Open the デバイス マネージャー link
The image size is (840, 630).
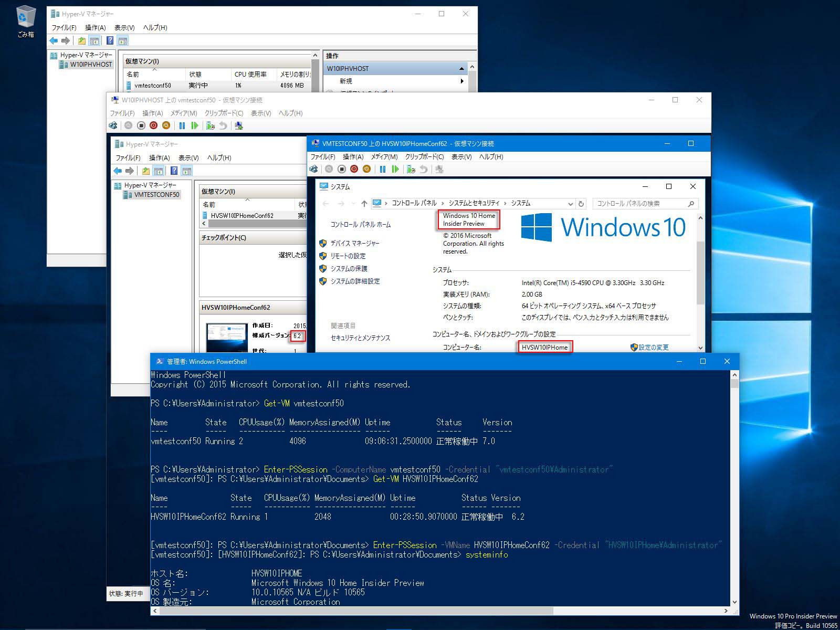[x=355, y=244]
